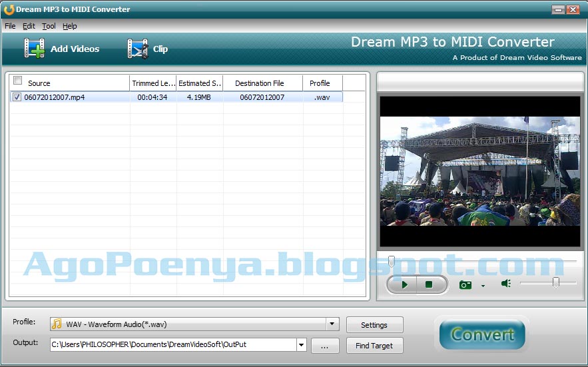Viewport: 588px width, 367px height.
Task: Open the Edit menu
Action: [x=29, y=26]
